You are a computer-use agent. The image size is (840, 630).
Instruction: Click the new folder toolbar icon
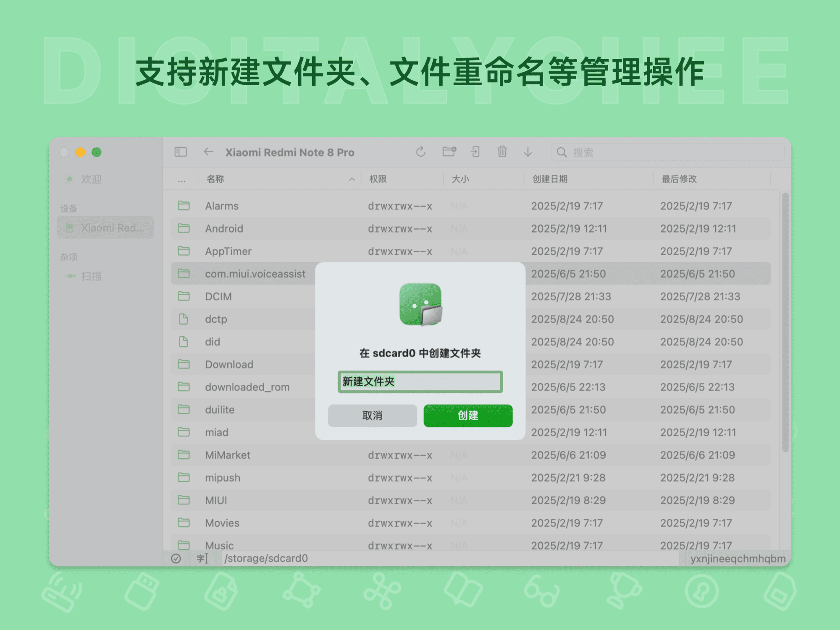[x=449, y=152]
